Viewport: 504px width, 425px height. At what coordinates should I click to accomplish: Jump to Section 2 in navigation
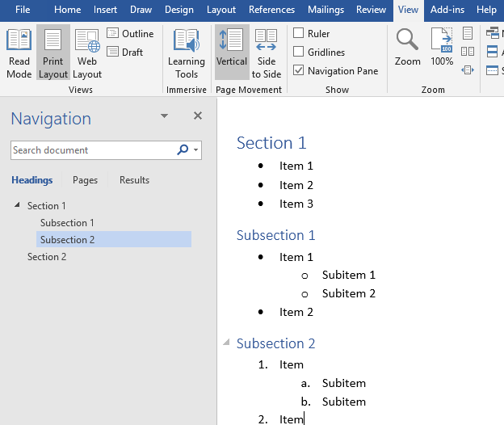click(x=47, y=257)
